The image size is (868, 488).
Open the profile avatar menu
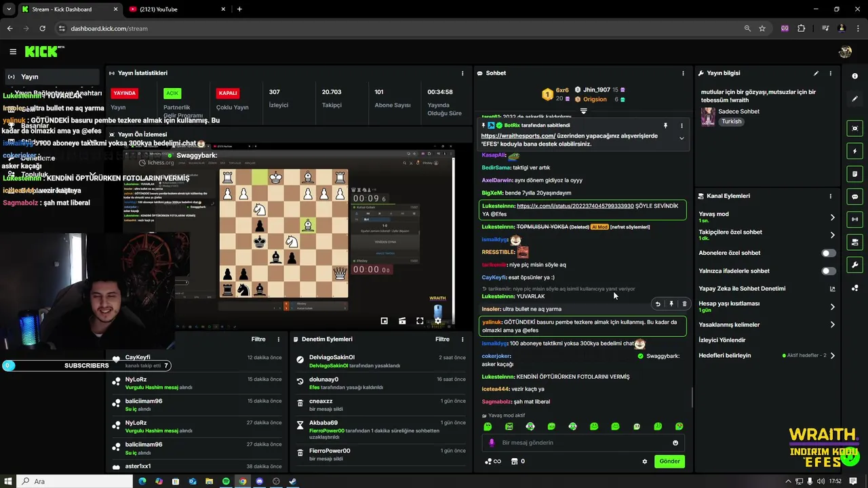click(x=845, y=52)
